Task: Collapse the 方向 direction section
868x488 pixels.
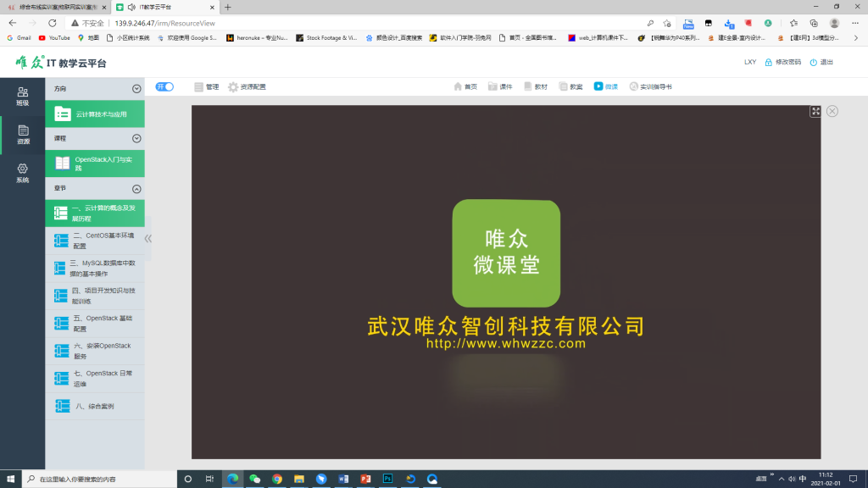Action: click(136, 89)
